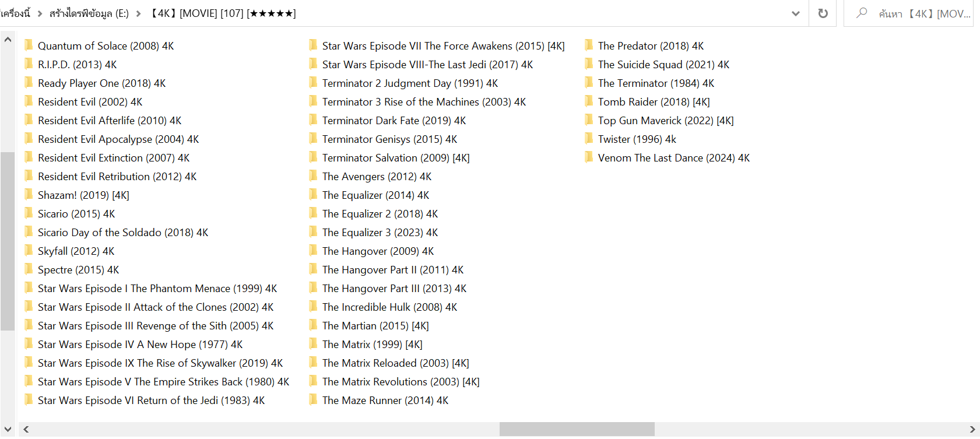This screenshot has height=439, width=980.
Task: Select folder icon of R.I.P.D. (2013) 4K
Action: pyautogui.click(x=29, y=64)
